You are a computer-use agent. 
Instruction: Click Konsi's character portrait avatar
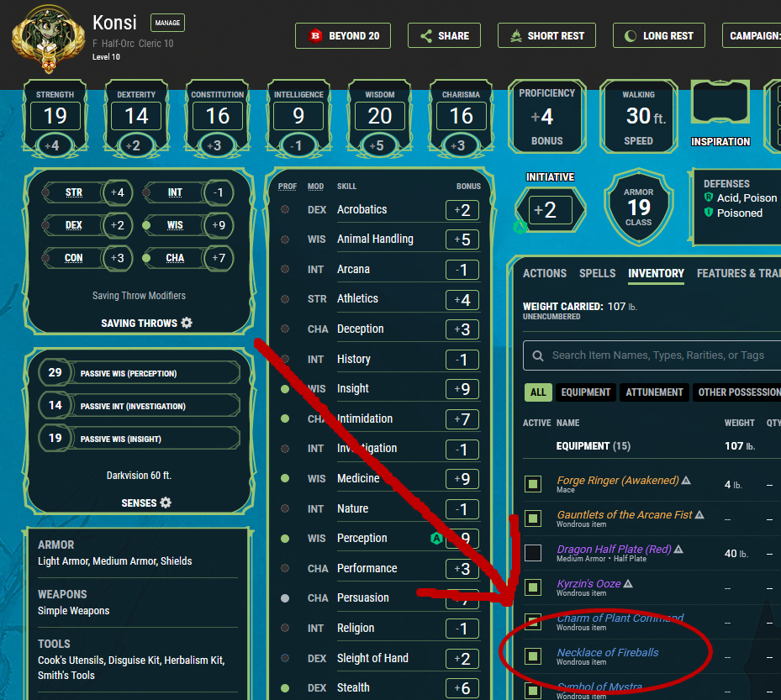pyautogui.click(x=45, y=41)
